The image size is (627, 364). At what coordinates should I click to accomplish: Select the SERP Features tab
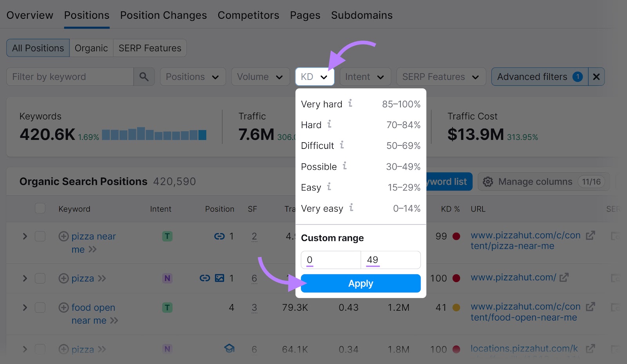(x=150, y=48)
